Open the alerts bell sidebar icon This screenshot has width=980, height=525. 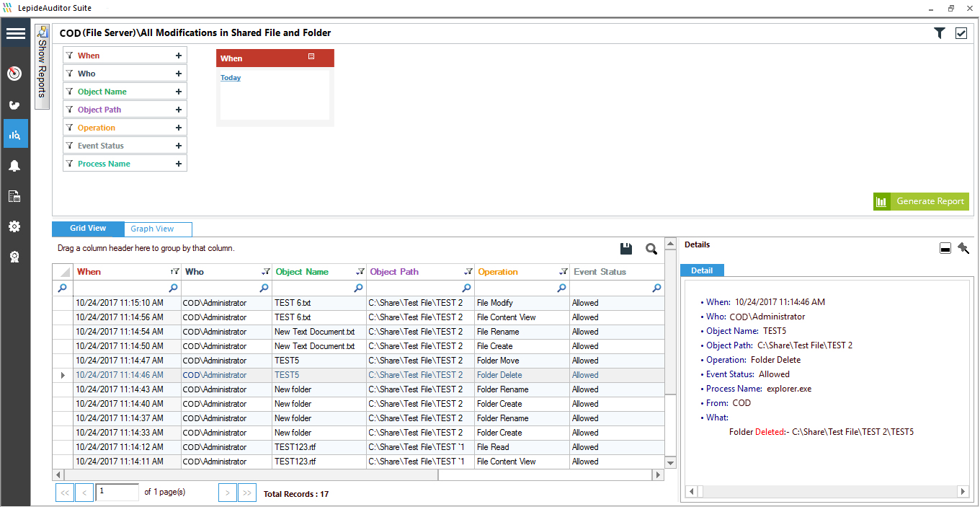14,166
